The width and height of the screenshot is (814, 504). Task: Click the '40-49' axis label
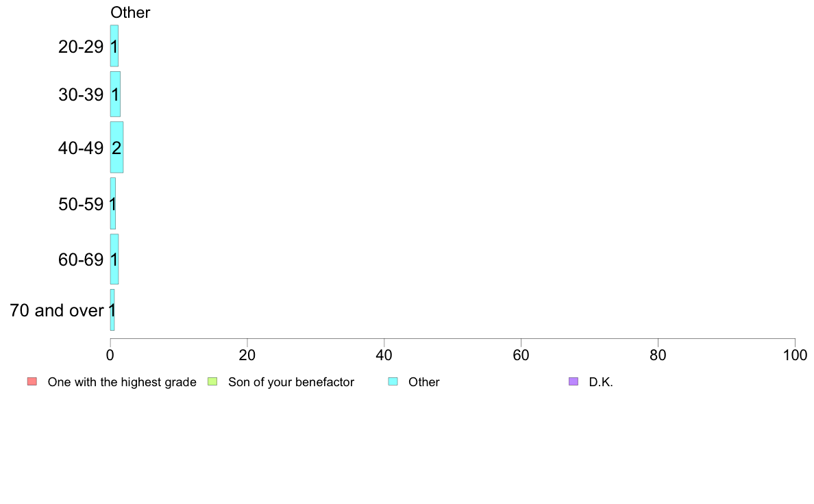pos(81,148)
